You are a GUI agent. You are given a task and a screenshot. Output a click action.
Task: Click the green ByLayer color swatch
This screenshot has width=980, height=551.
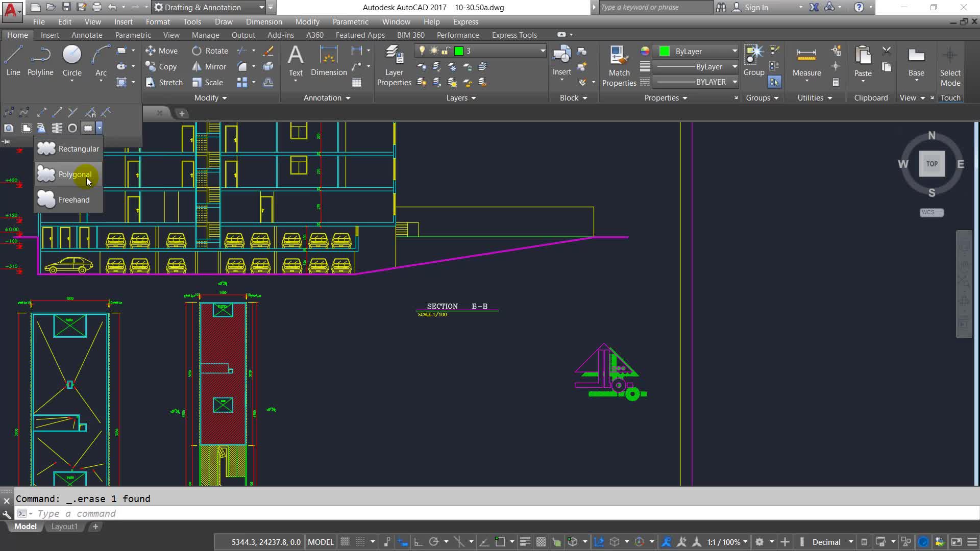pos(664,51)
